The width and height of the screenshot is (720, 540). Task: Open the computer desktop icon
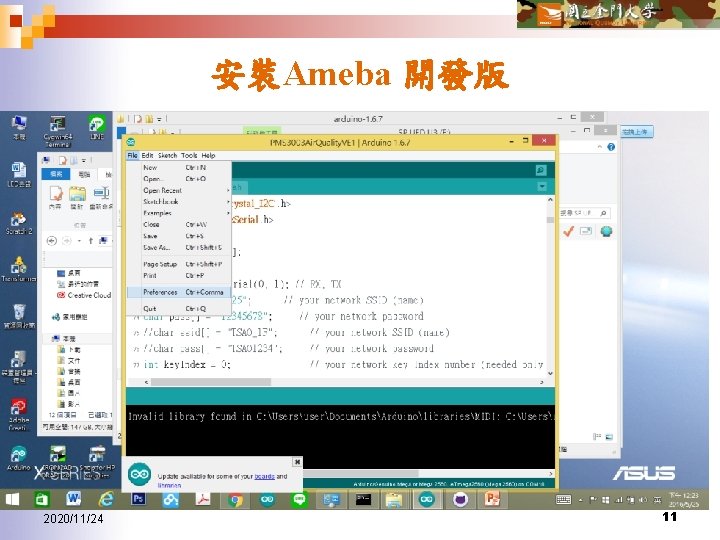19,128
